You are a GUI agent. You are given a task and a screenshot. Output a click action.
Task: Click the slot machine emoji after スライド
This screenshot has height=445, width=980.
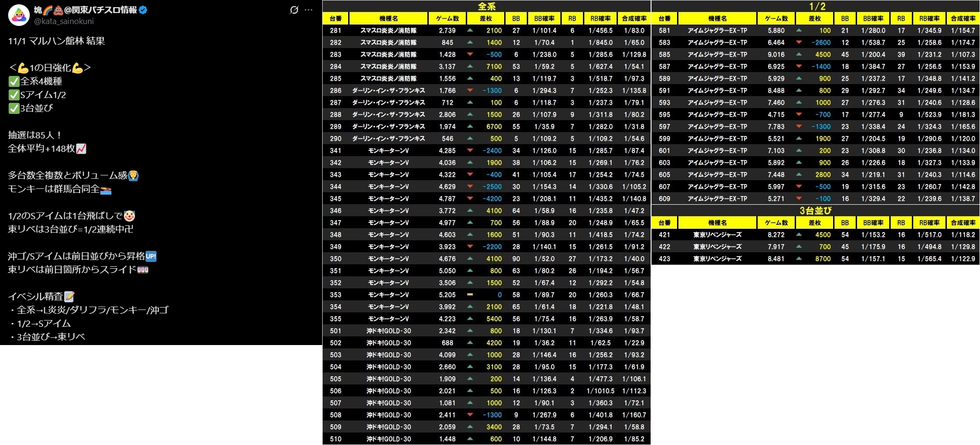[143, 270]
